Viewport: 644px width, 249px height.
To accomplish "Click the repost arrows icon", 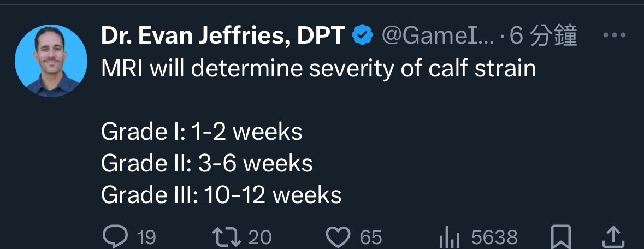I will [227, 237].
